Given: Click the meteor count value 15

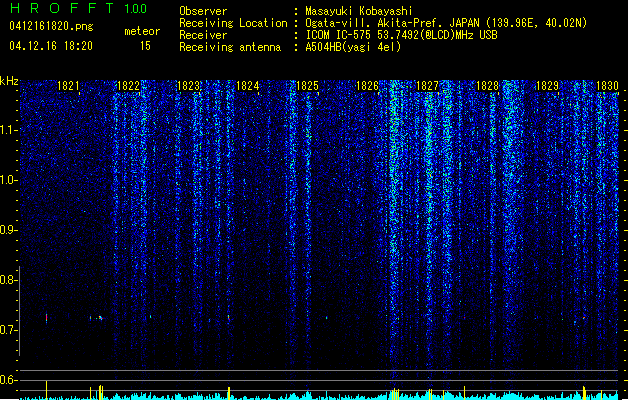Looking at the screenshot, I should tap(145, 46).
